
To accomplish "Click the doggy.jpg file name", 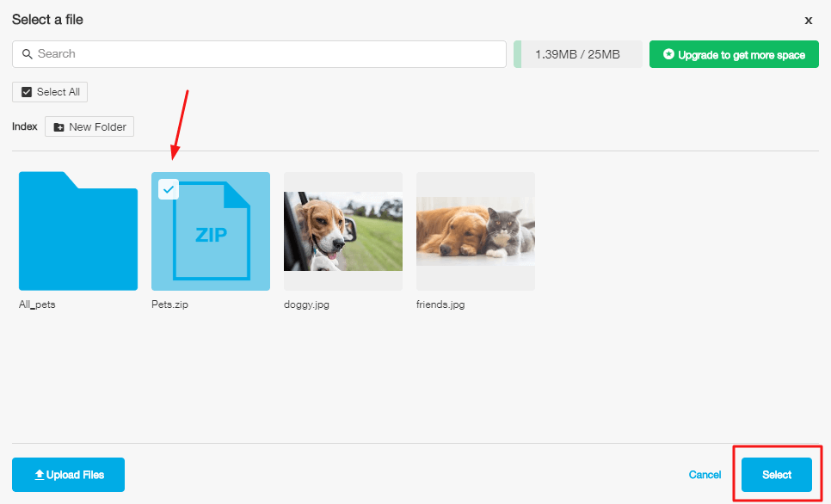I will (306, 304).
